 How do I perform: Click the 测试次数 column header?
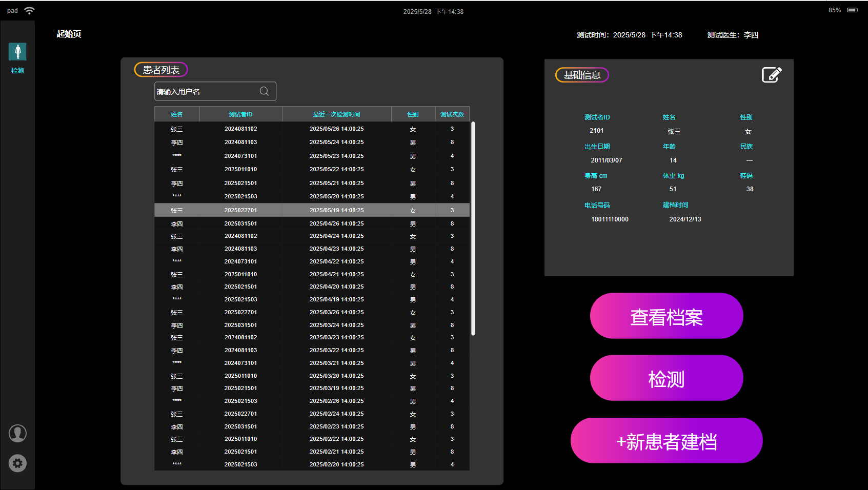452,114
